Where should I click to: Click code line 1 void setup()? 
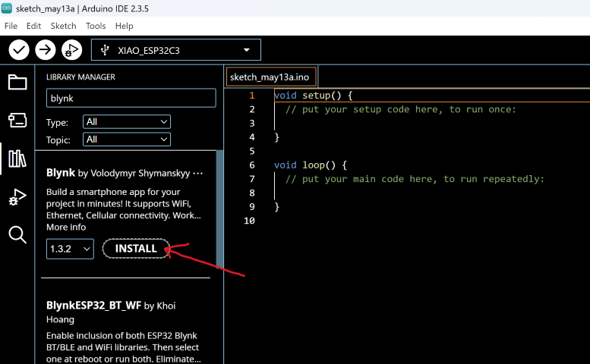tap(313, 96)
